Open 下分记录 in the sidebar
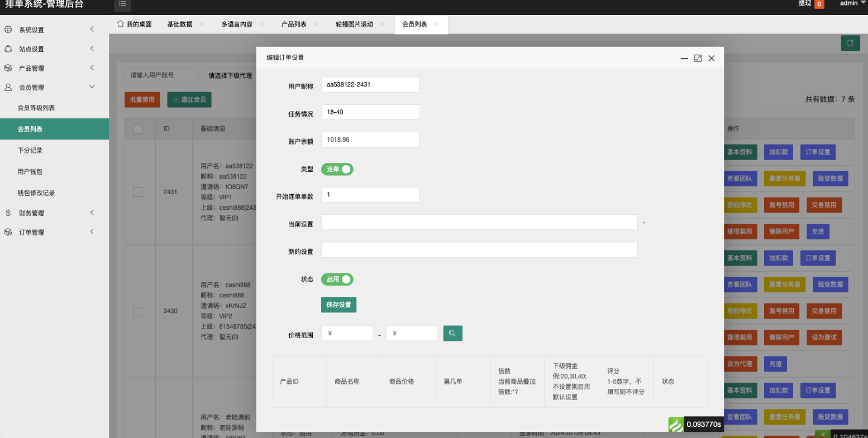The image size is (868, 438). click(x=30, y=150)
